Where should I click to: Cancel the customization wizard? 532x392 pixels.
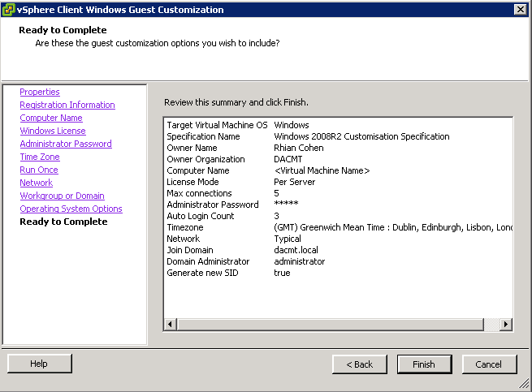tap(489, 364)
